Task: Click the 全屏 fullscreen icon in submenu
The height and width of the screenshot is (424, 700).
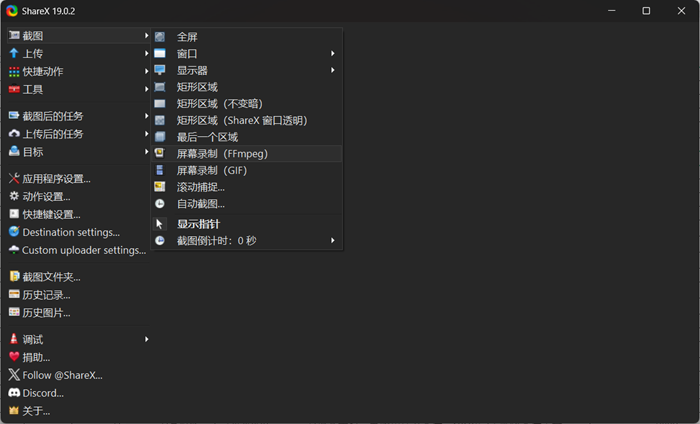Action: tap(159, 37)
